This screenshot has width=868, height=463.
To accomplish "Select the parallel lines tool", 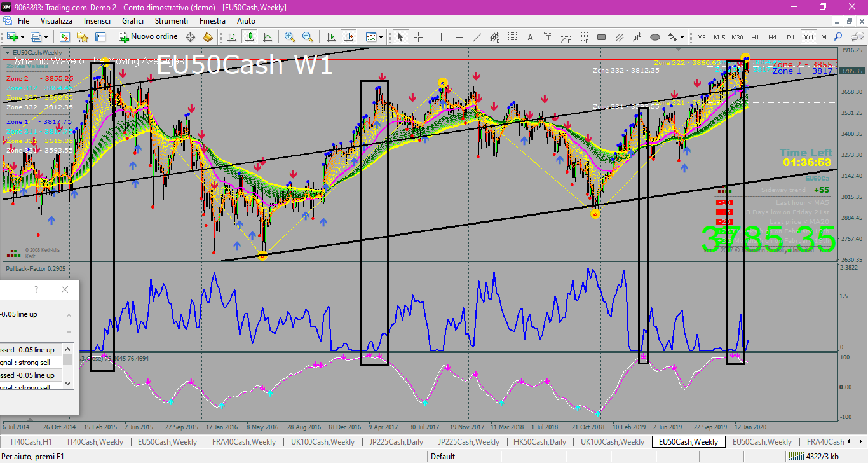I will tap(619, 37).
